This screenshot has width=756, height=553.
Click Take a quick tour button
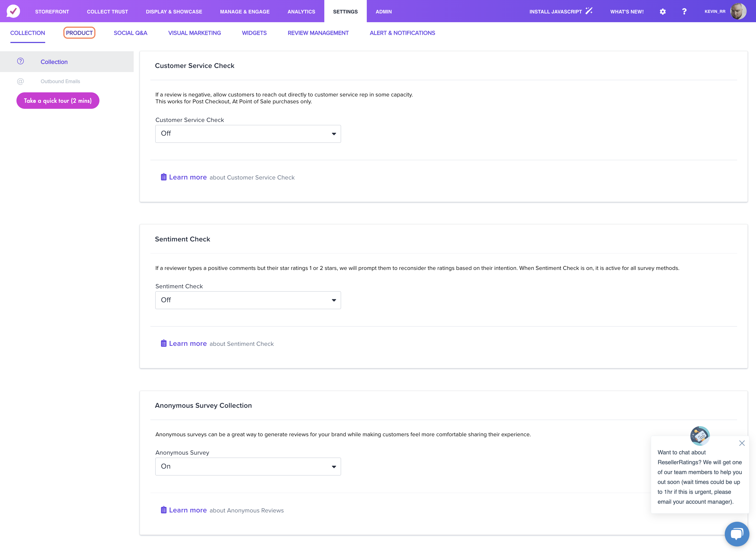click(58, 100)
